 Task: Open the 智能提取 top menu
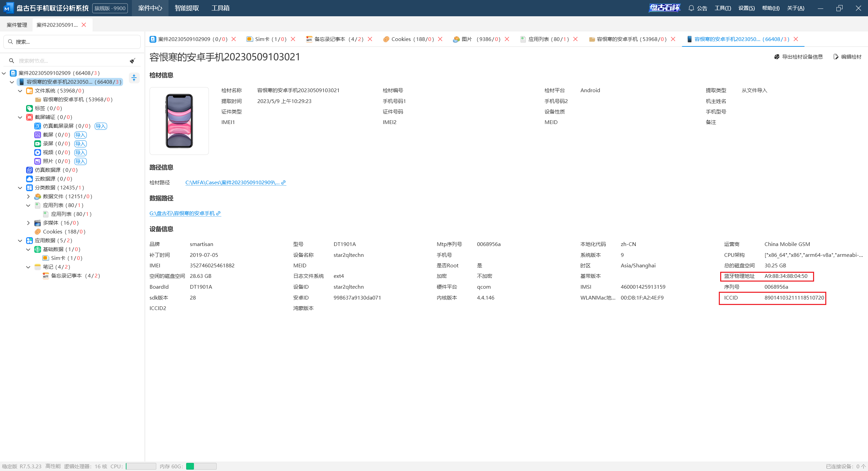point(186,8)
